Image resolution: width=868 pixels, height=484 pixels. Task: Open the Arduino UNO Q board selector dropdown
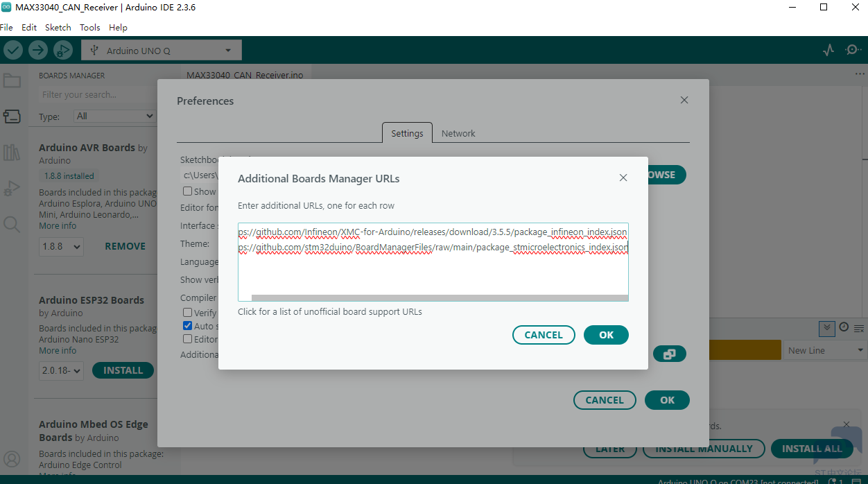click(162, 50)
